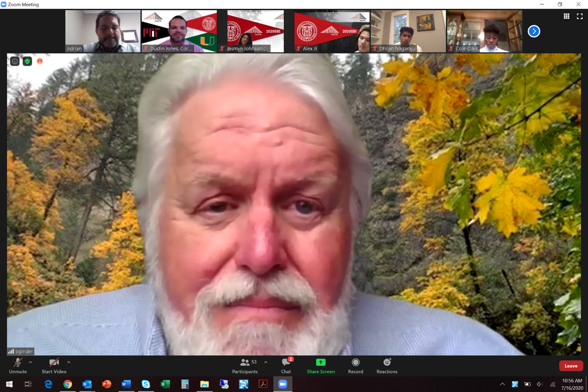Click the Zoom taskbar icon
The width and height of the screenshot is (588, 392).
pos(283,385)
